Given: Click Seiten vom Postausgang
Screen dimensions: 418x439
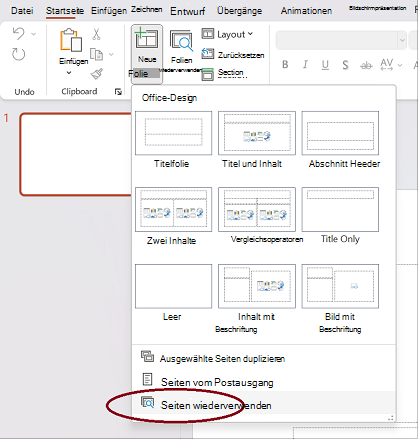Looking at the screenshot, I should click(x=263, y=382).
